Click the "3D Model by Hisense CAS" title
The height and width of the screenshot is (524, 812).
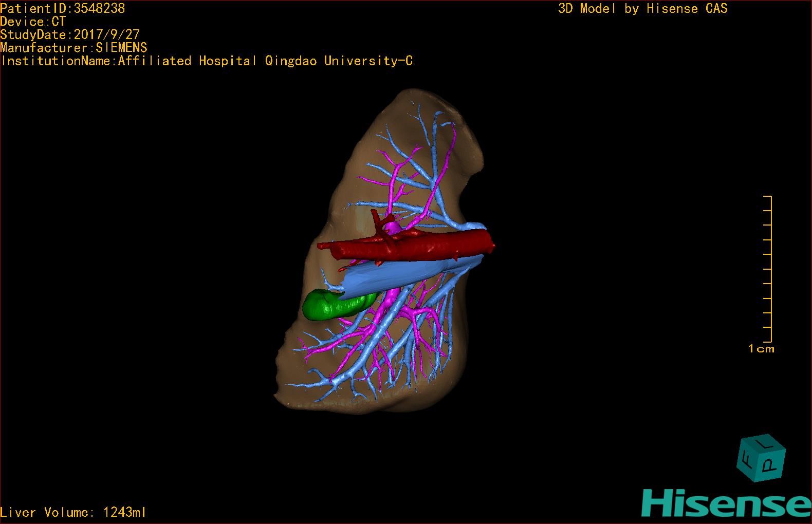(x=643, y=8)
